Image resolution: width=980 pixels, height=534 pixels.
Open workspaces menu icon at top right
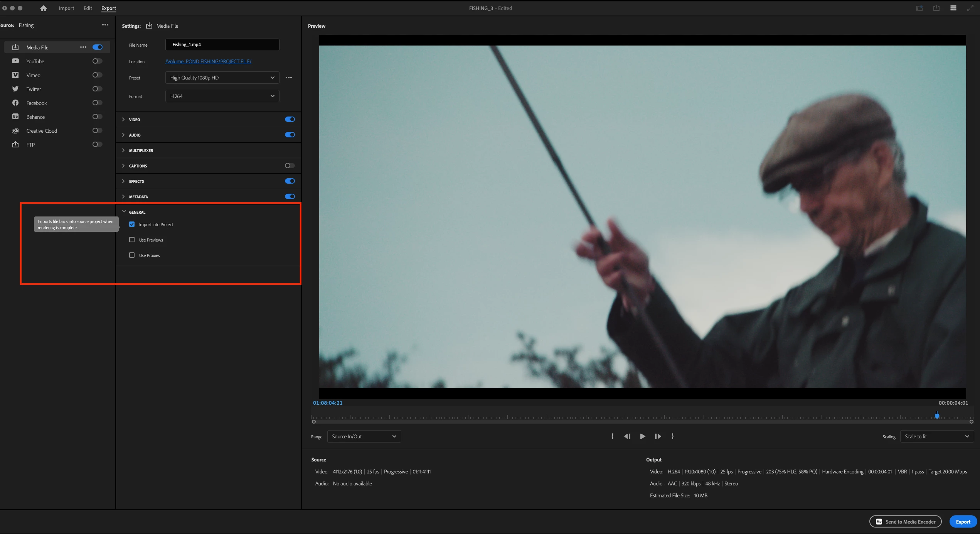(x=953, y=8)
